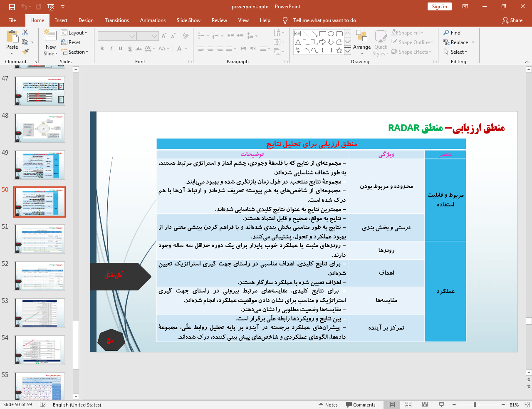Screen dimensions: 532x409
Task: Switch to Reading View in status bar
Action: [x=425, y=404]
